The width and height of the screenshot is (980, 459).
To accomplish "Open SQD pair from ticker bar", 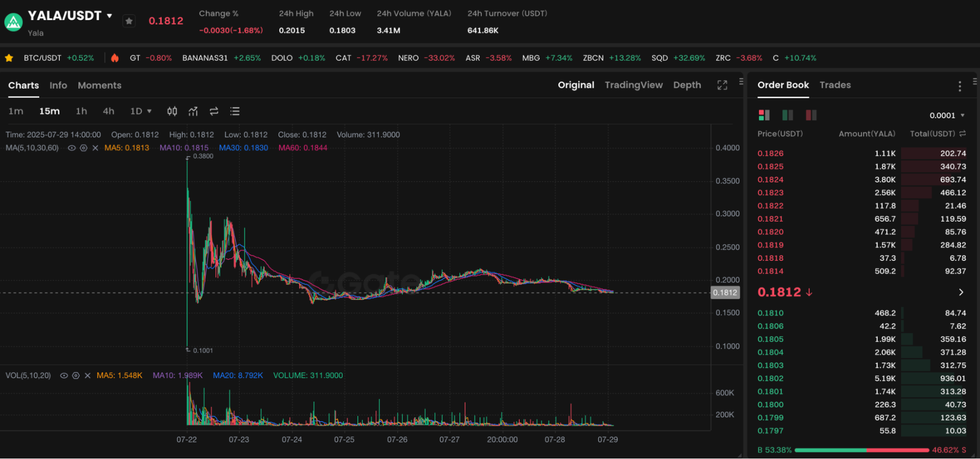I will click(678, 58).
